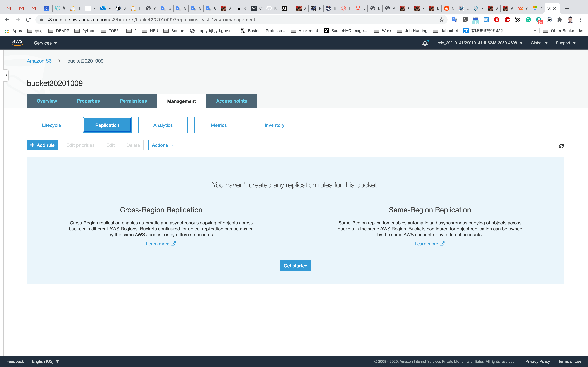Viewport: 588px width, 367px height.
Task: Expand the left sidebar panel arrow
Action: coord(6,76)
